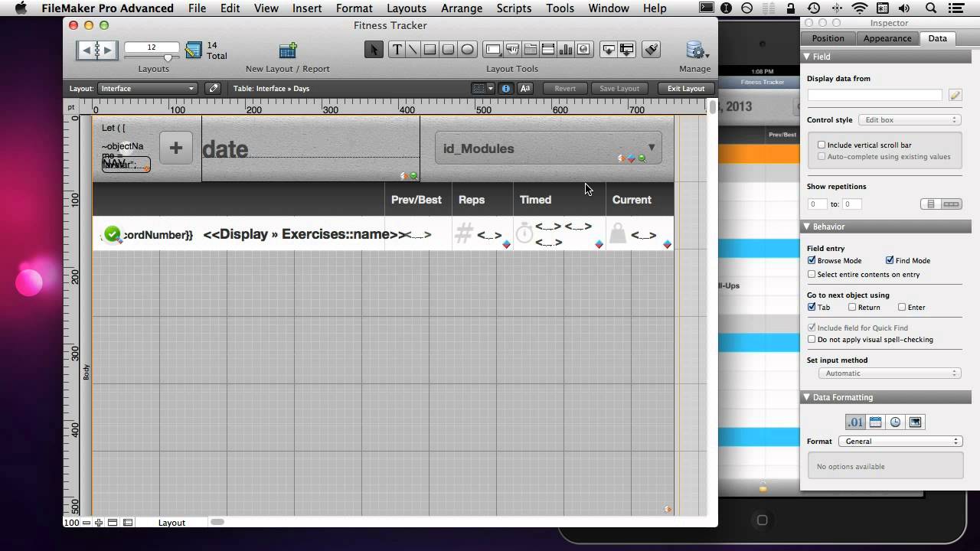Select the Chart tool
The image size is (980, 551).
pos(566,50)
